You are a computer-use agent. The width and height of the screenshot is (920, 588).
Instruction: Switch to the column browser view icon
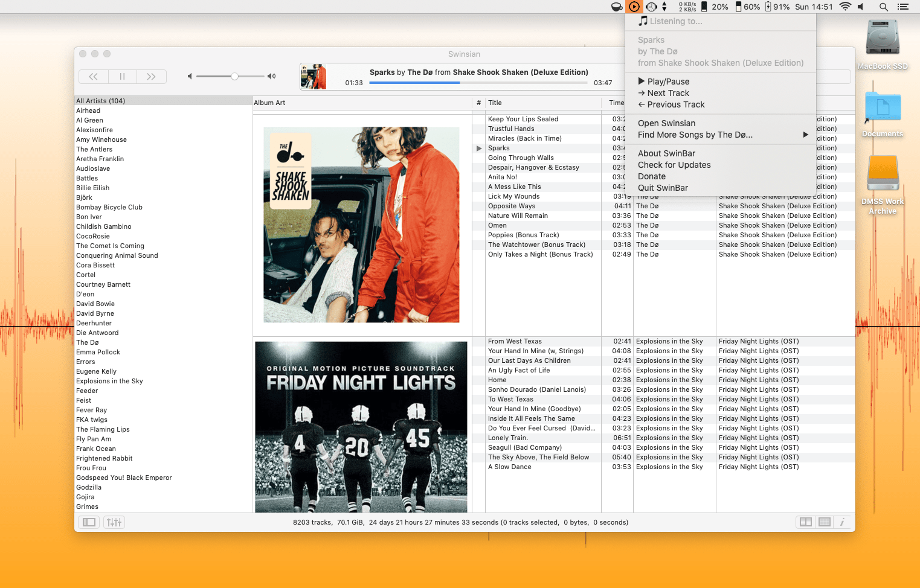point(806,522)
